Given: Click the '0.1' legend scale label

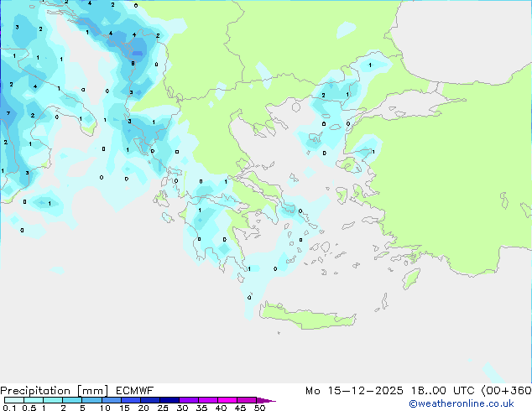Looking at the screenshot, I should pos(9,408).
